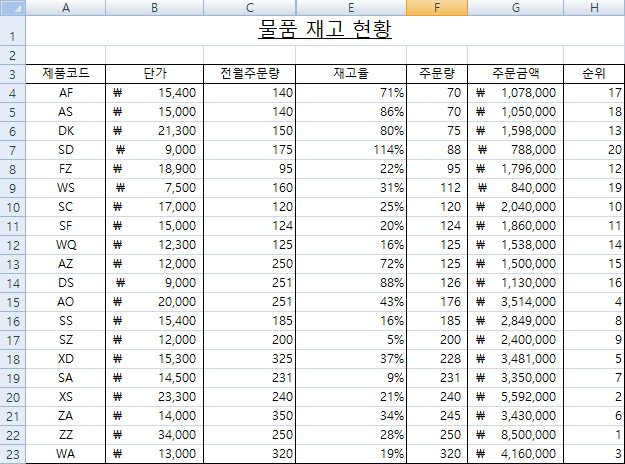Click stock rate cell 9%
This screenshot has height=464, width=625.
point(351,378)
